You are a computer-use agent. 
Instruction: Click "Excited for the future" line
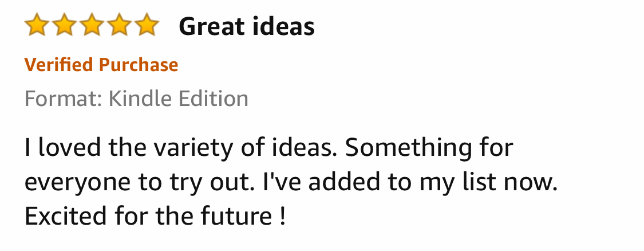click(148, 218)
